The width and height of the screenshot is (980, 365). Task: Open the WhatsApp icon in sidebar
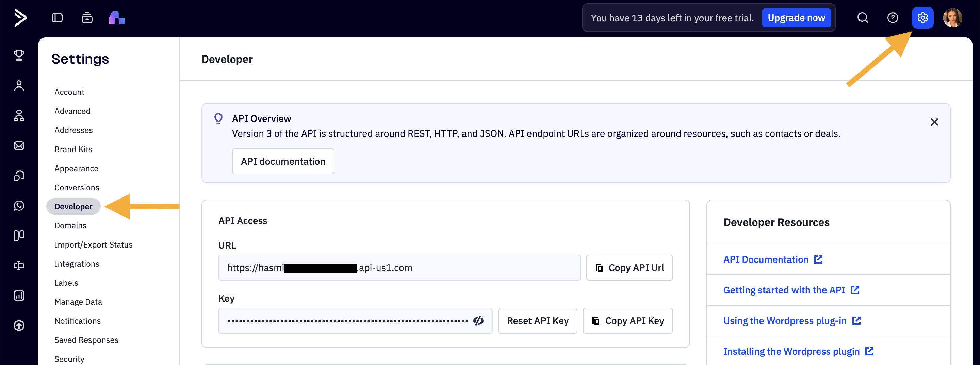(19, 206)
